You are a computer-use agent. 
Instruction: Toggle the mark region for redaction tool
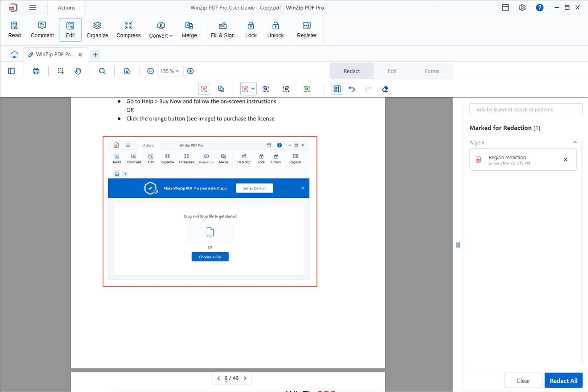coord(204,89)
